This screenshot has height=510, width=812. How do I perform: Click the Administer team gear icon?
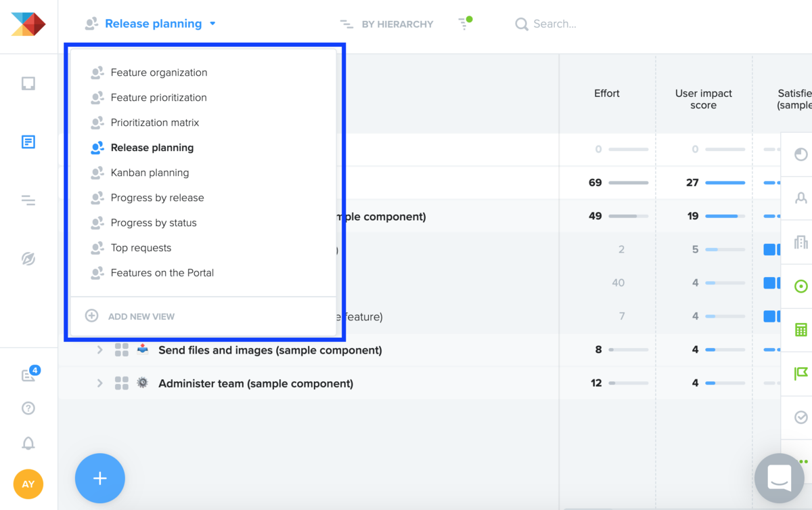143,383
